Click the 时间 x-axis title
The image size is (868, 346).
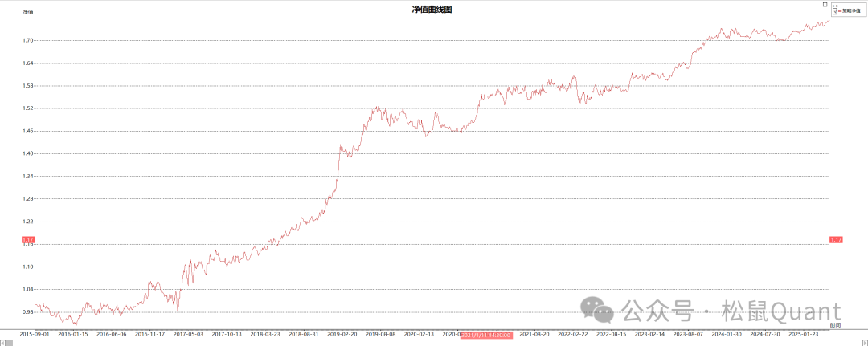coord(836,325)
